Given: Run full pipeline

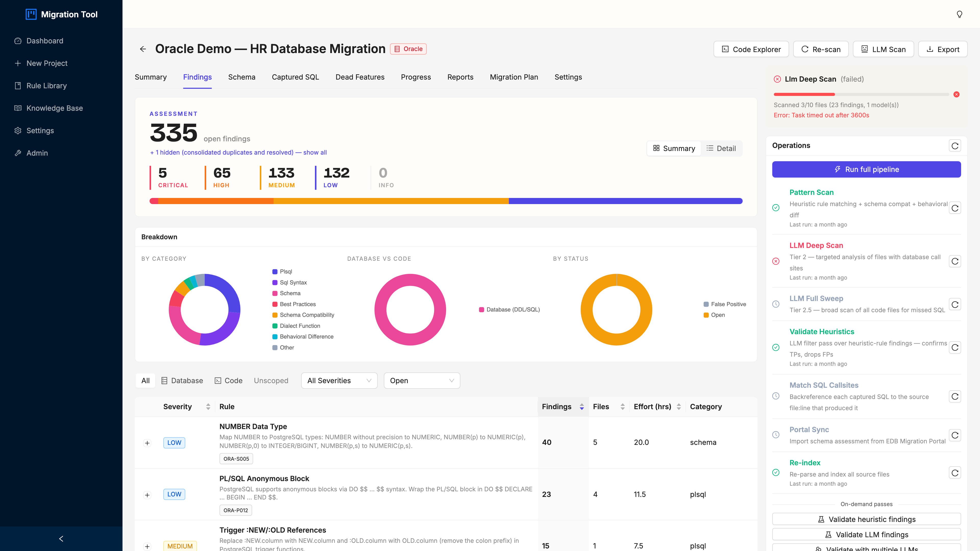Looking at the screenshot, I should tap(866, 169).
